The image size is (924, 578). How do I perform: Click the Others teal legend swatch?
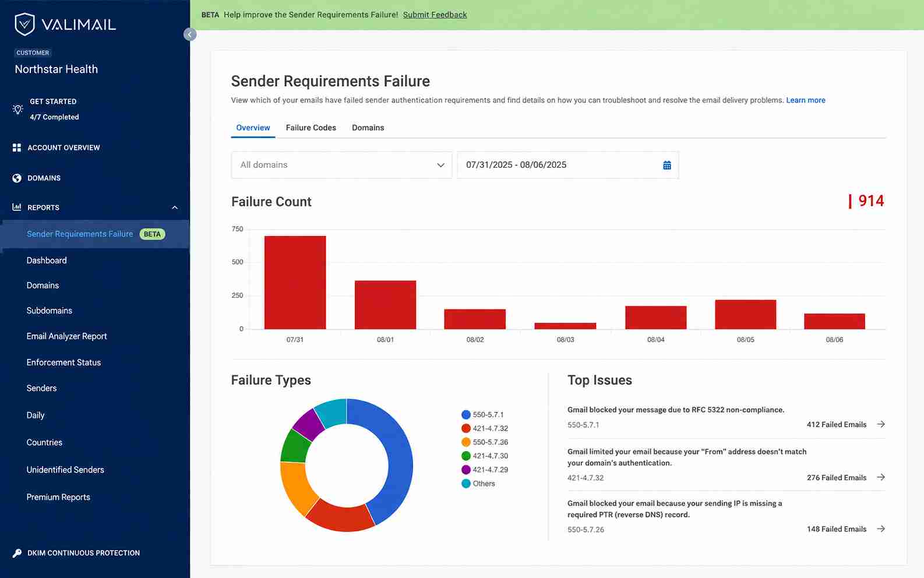pos(466,484)
